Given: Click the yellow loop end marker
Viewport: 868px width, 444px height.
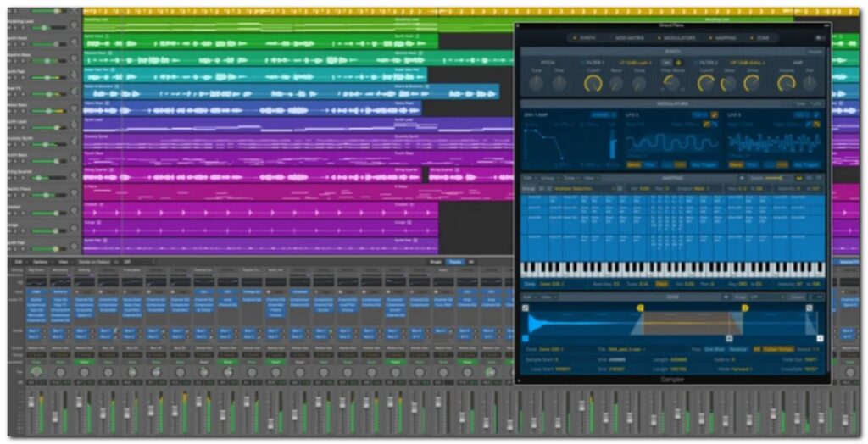Looking at the screenshot, I should [x=745, y=308].
